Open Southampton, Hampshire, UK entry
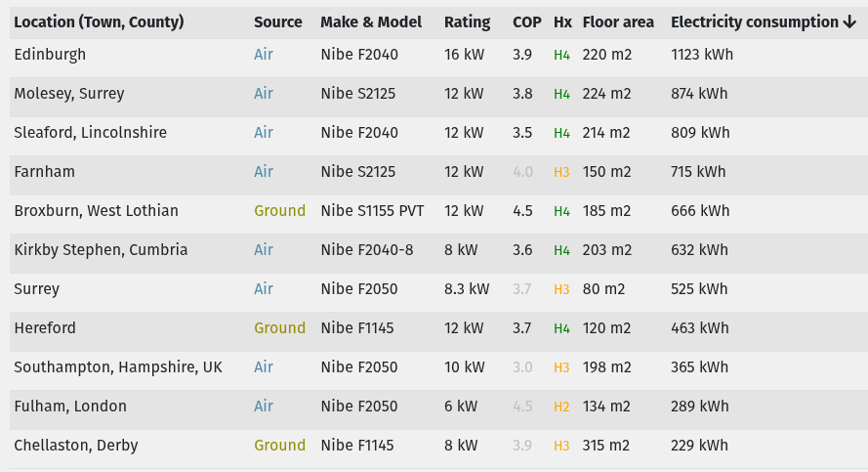 point(118,367)
